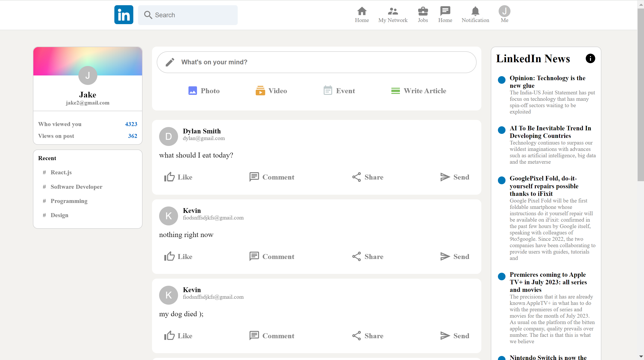
Task: Click the LinkedIn logo icon
Action: pos(124,15)
